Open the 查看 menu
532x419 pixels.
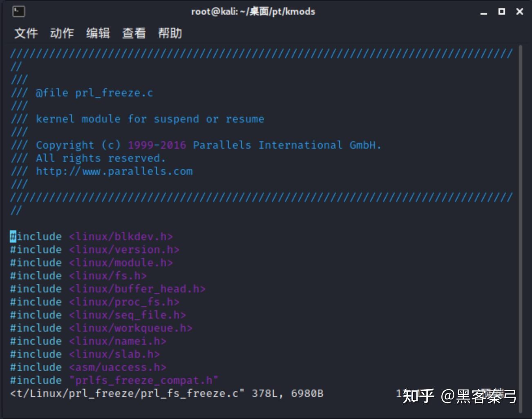[134, 33]
